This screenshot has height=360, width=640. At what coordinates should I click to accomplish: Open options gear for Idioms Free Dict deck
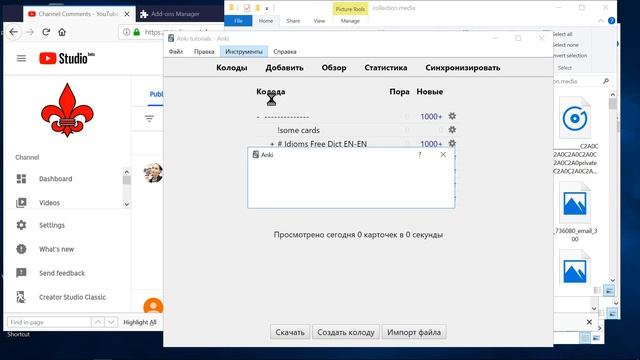click(x=452, y=143)
